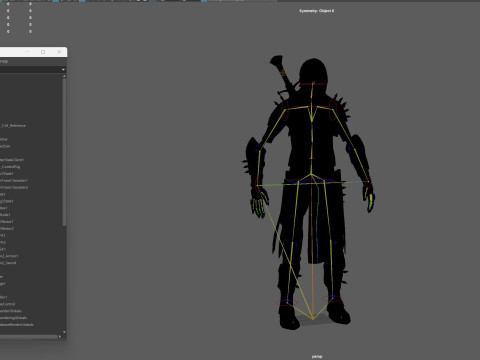Viewport: 480px width, 360px height.
Task: Select the renderingGlobals entry
Action: click(14, 318)
